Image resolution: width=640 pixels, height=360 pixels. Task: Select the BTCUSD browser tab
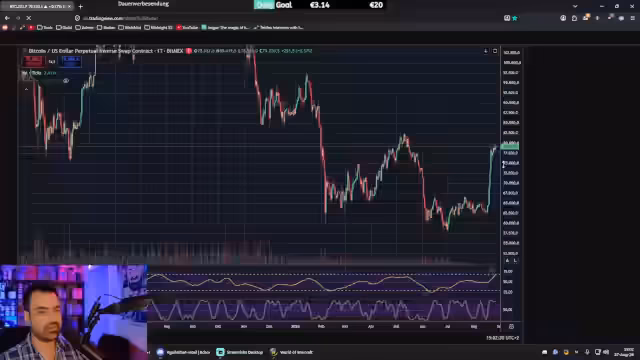[x=36, y=7]
